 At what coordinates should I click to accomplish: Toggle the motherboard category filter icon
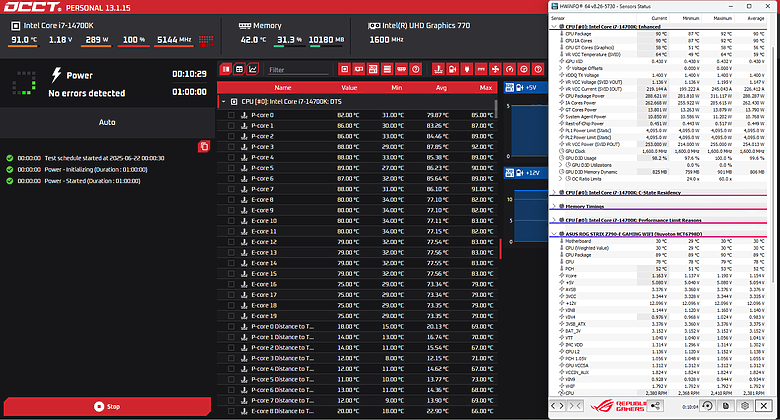[373, 69]
